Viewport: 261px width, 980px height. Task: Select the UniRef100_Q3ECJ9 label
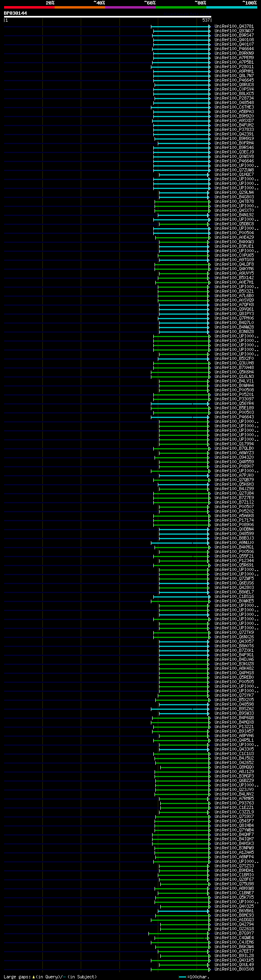point(234,152)
